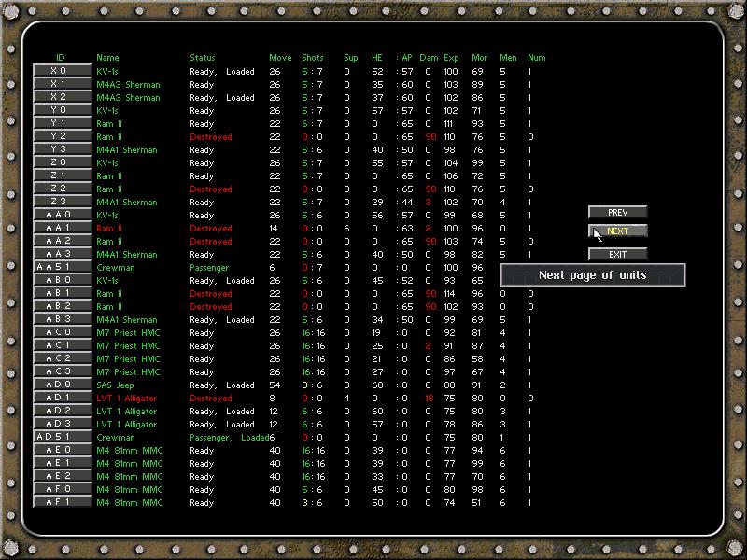Viewport: 747px width, 560px height.
Task: Click 'M4A1 Sherman' name in Z 3 row
Action: (x=127, y=203)
